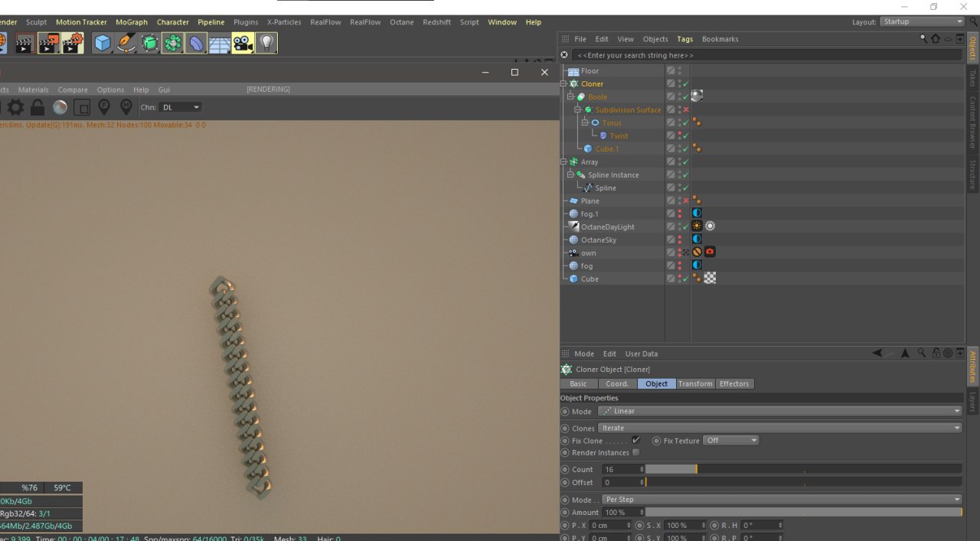Open Layout Startup dropdown

922,21
